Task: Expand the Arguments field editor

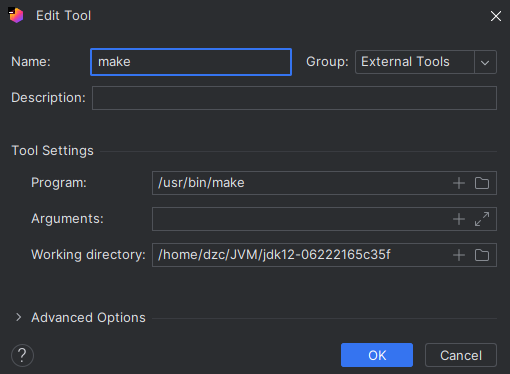Action: coord(482,219)
